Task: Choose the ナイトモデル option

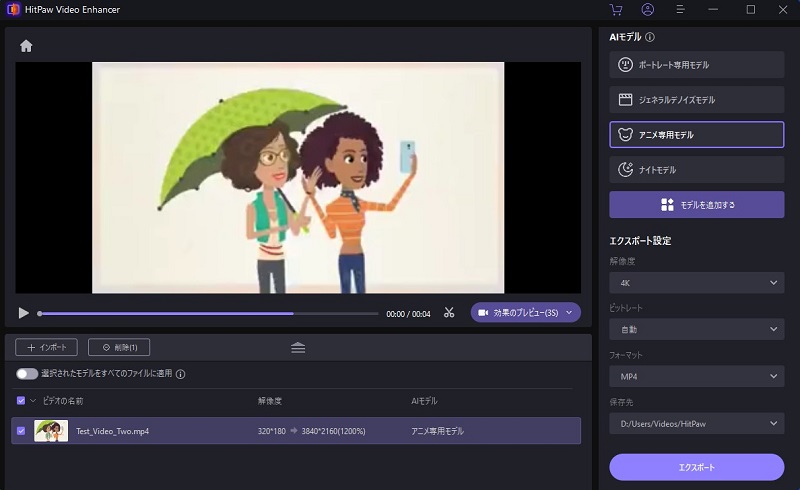Action: coord(696,170)
